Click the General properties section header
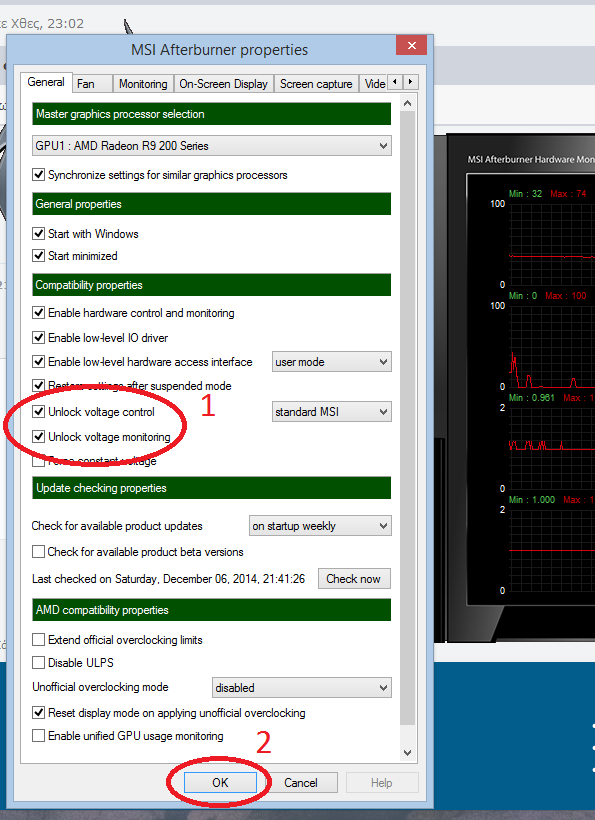 [212, 204]
